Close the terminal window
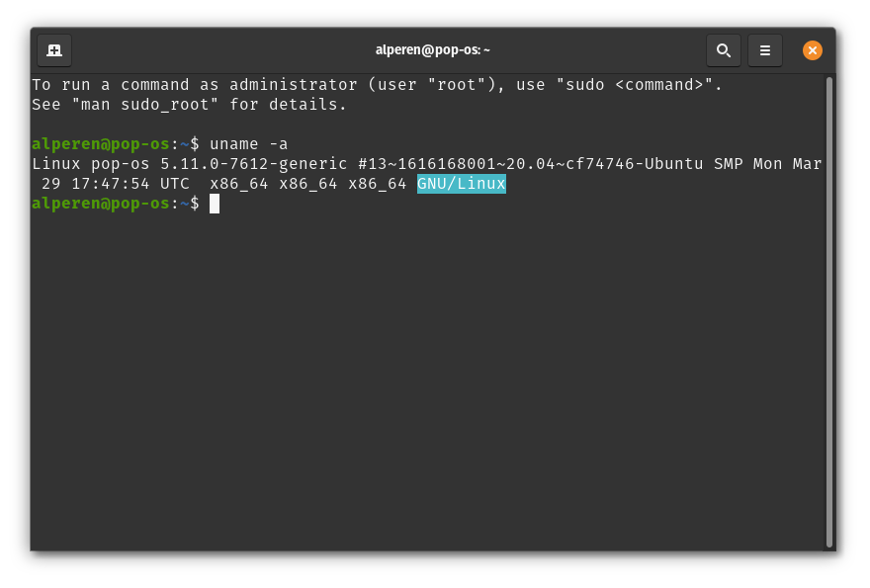The width and height of the screenshot is (870, 588). point(812,50)
